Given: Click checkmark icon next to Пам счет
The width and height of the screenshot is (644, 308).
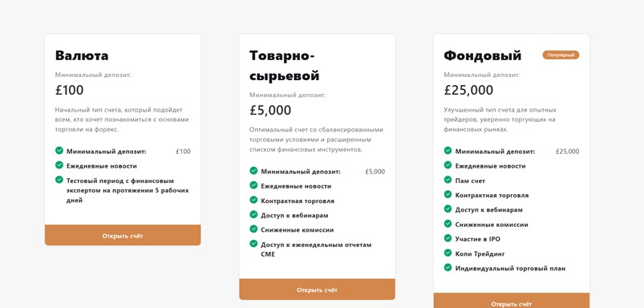Looking at the screenshot, I should tap(448, 180).
